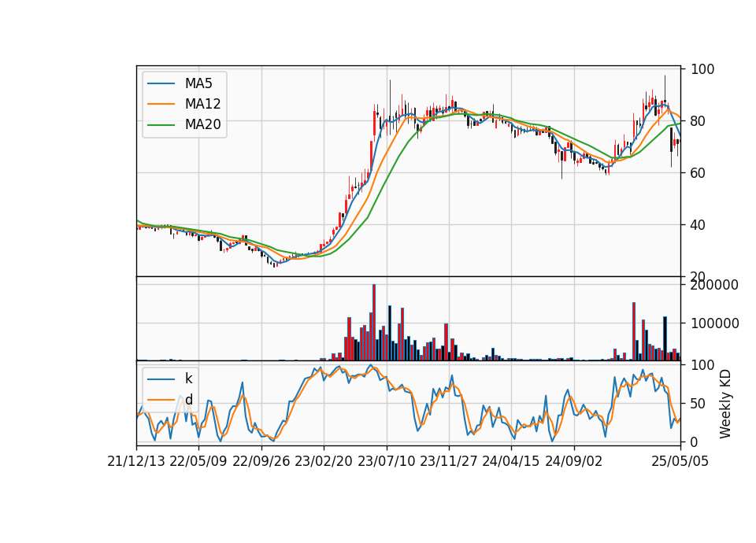Click the price axis 40 tick label

click(x=698, y=225)
